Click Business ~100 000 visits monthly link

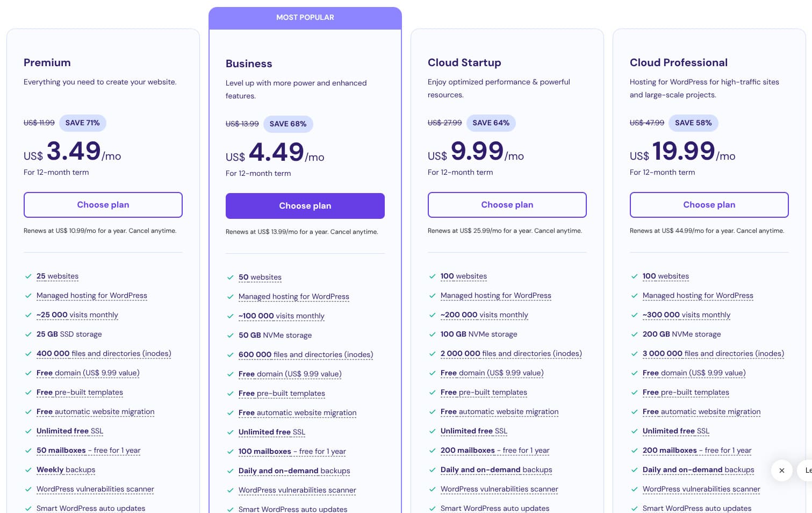point(282,316)
